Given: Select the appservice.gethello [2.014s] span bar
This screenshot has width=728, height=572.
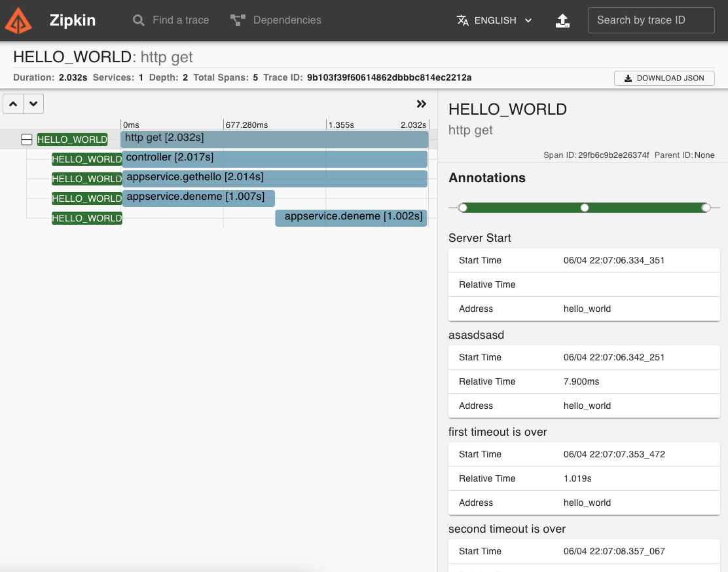Looking at the screenshot, I should [275, 179].
